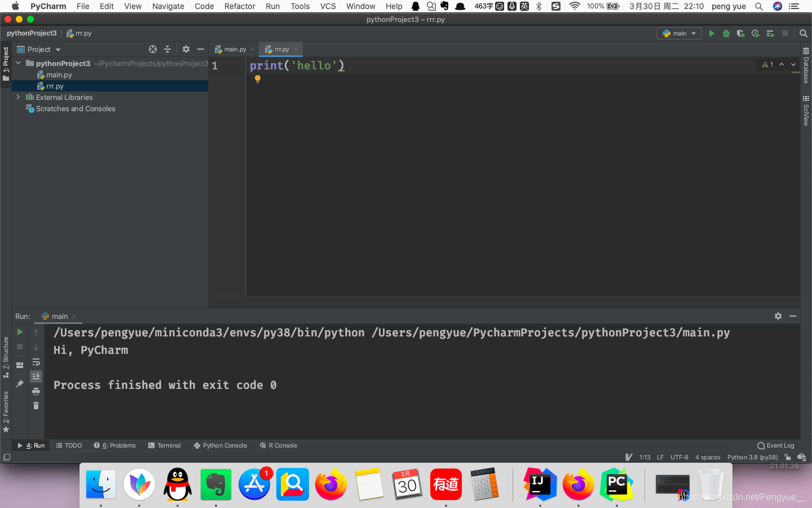The height and width of the screenshot is (508, 812).
Task: Go to the previous highlighted error arrow
Action: pos(782,64)
